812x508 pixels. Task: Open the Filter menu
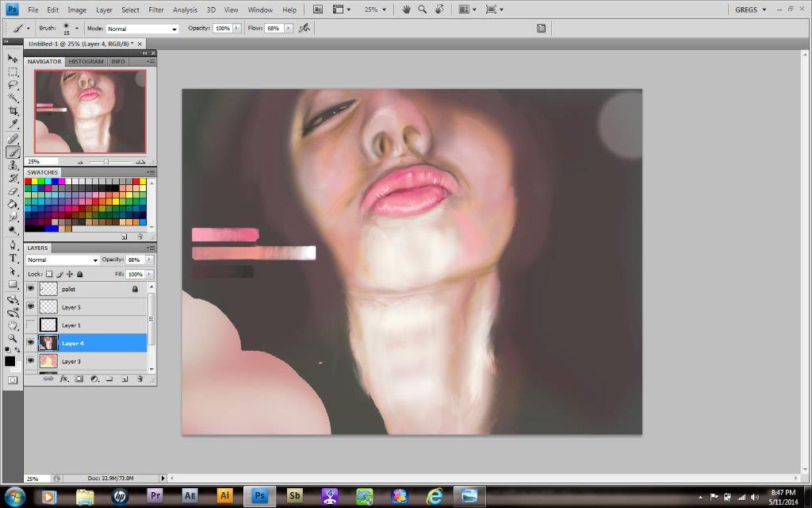[156, 10]
